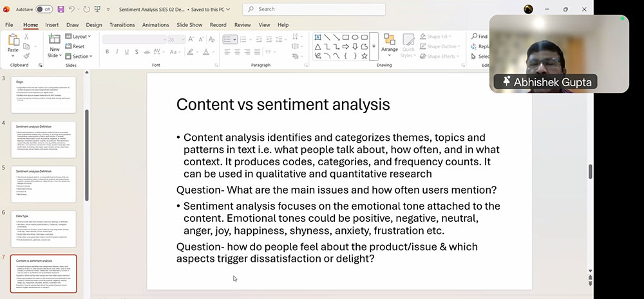
Task: Open the Layout dropdown
Action: [80, 37]
